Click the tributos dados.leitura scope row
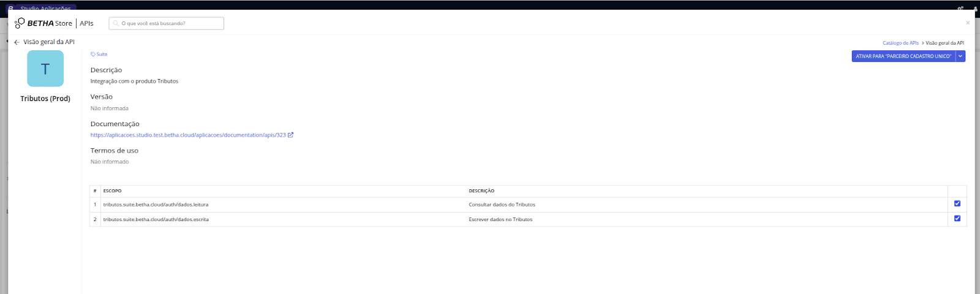 point(156,205)
